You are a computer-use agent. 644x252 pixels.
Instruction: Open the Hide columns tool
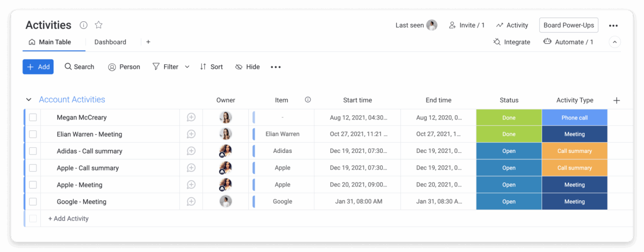[x=247, y=66]
